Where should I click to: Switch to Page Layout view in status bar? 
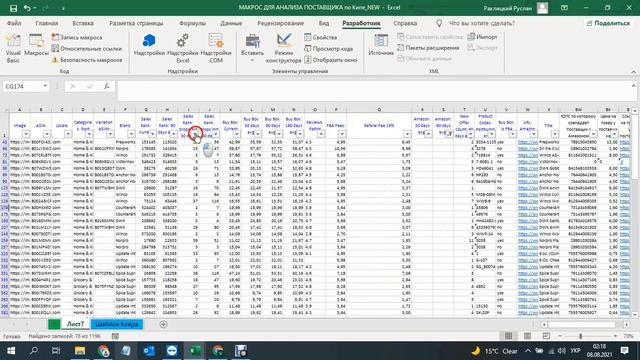pyautogui.click(x=527, y=336)
